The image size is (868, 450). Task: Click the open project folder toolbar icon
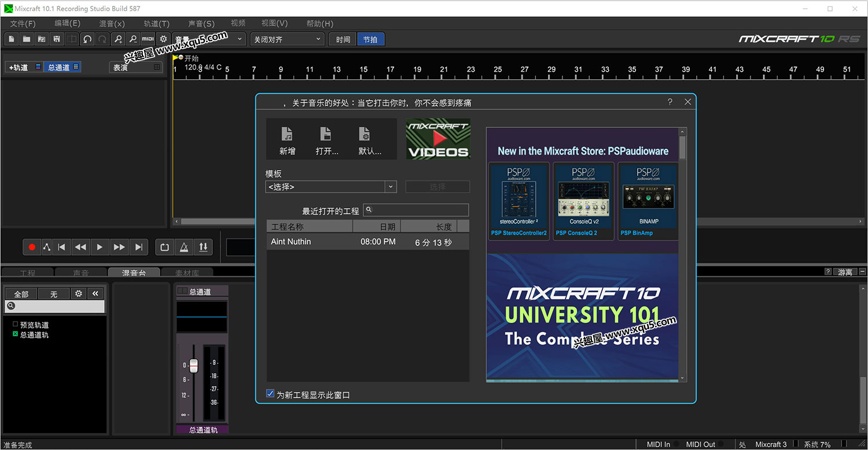[27, 39]
